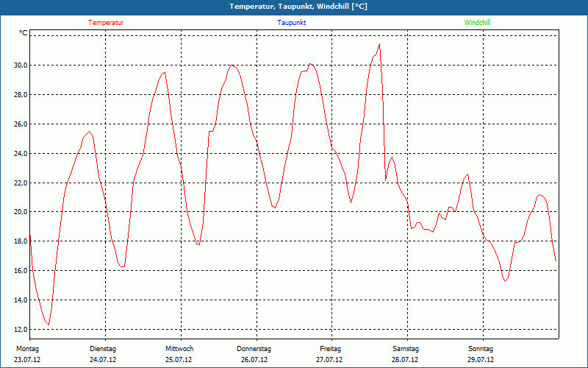Click the 20,0 y-axis value
The image size is (588, 368).
coord(21,212)
